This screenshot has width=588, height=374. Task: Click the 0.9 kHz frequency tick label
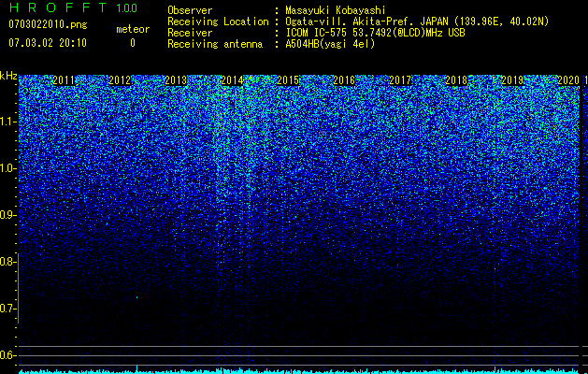[7, 215]
